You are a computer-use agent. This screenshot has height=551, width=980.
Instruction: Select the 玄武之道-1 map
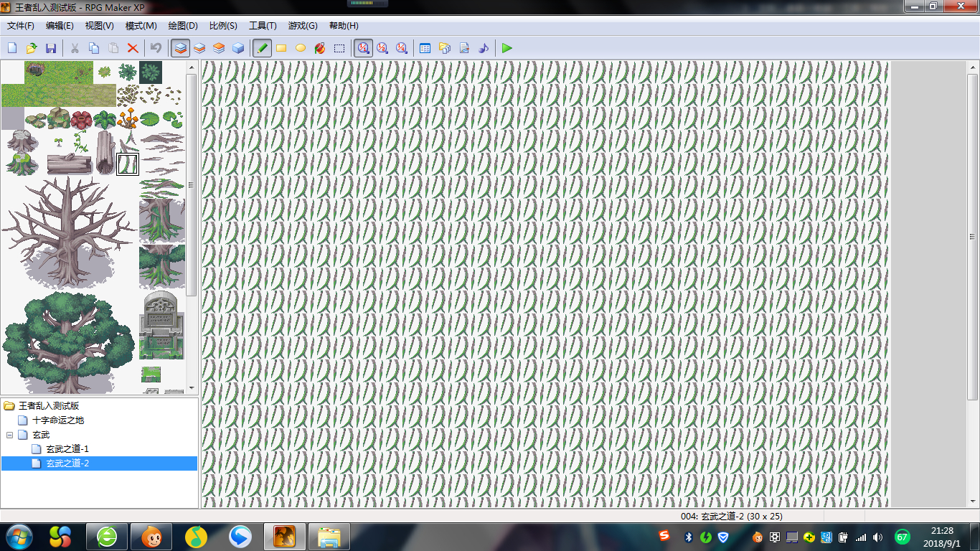67,449
